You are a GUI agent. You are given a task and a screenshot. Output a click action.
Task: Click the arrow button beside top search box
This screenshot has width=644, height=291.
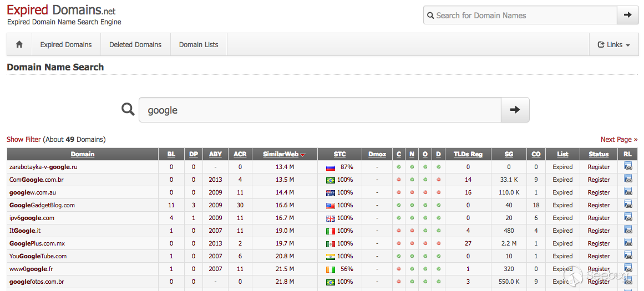(x=627, y=15)
